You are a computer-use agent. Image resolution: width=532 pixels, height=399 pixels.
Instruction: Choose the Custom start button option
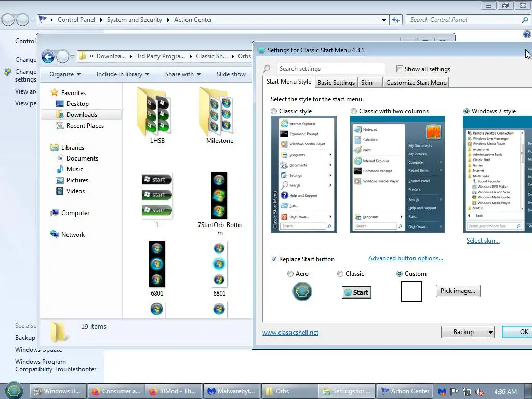tap(400, 273)
